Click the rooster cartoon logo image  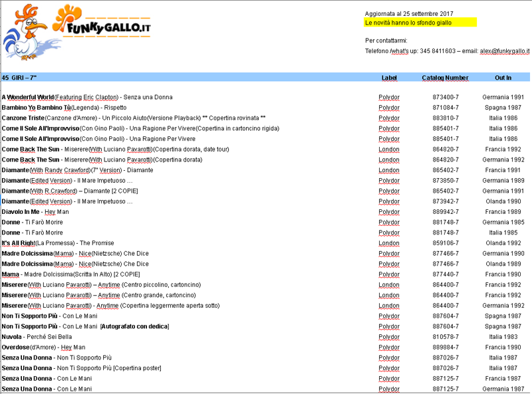31,33
